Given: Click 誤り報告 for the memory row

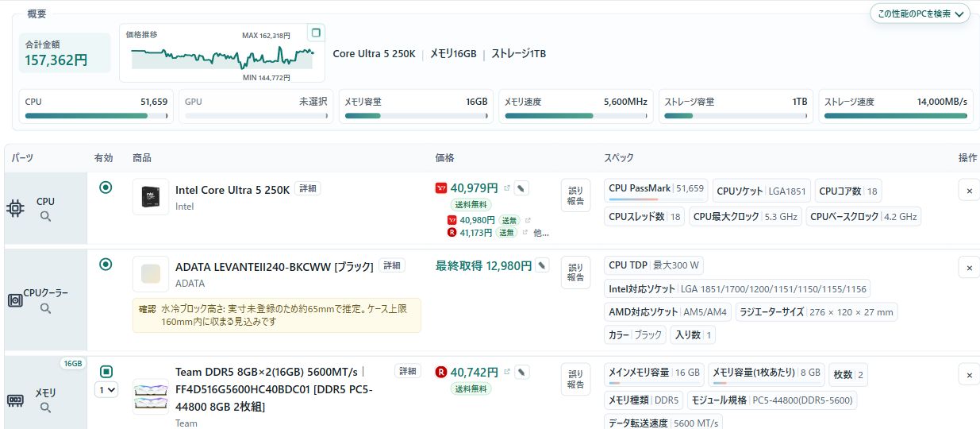Looking at the screenshot, I should (576, 379).
